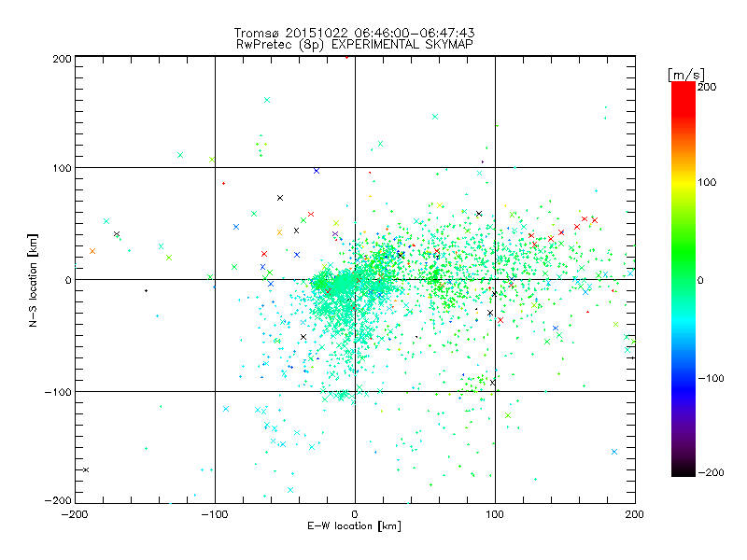Click the y-axis tick label '0' left of plot
747x560 pixels.
(68, 280)
